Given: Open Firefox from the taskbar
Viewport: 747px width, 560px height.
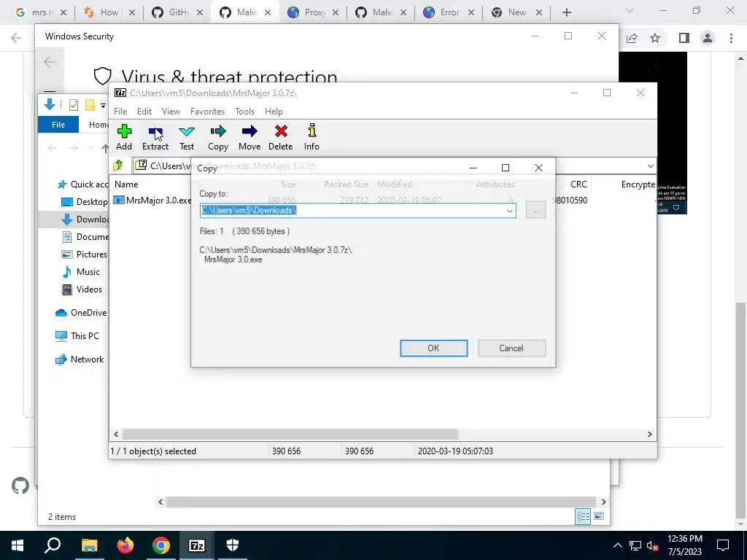Looking at the screenshot, I should [125, 545].
